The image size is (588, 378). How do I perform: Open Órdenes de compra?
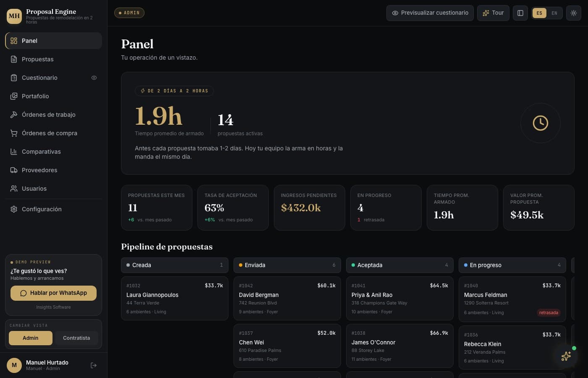click(x=53, y=133)
